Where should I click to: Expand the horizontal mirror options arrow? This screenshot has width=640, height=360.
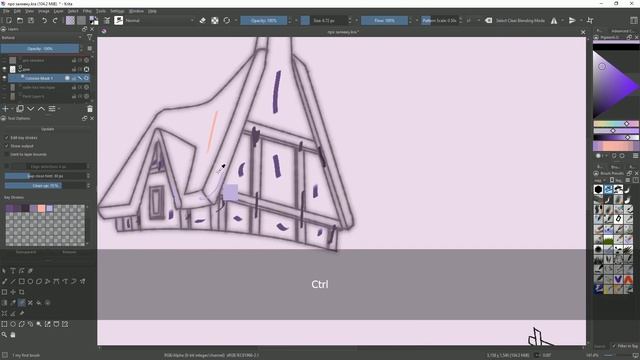[x=562, y=20]
